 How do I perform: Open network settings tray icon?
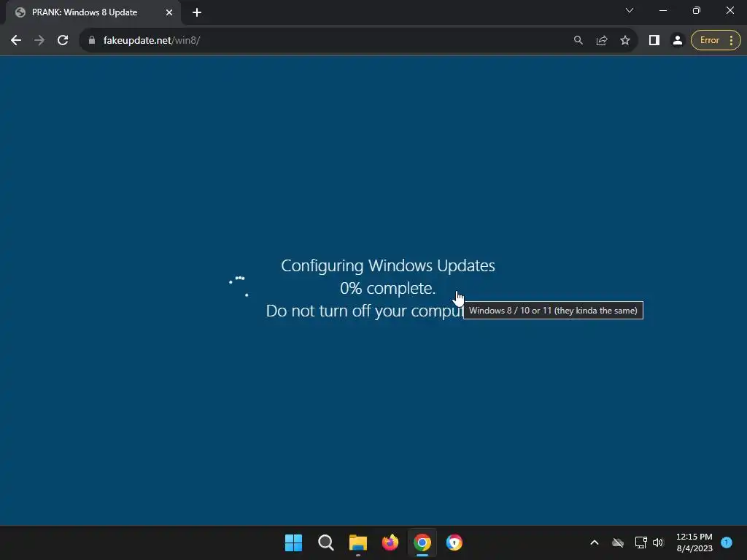pyautogui.click(x=640, y=542)
